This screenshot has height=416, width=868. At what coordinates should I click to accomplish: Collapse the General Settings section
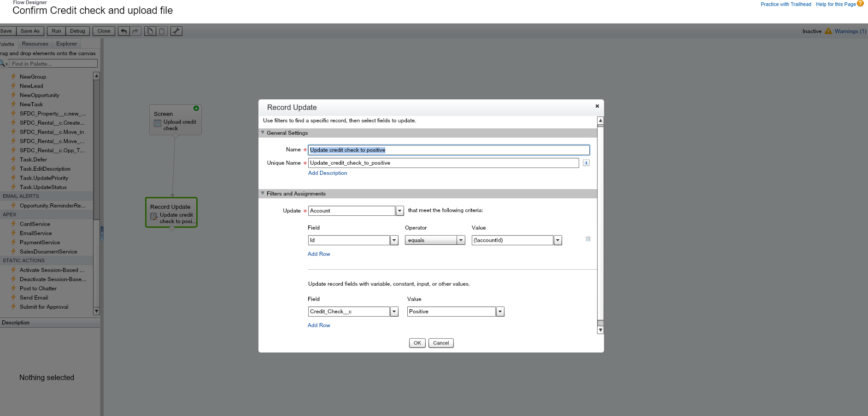tap(263, 133)
